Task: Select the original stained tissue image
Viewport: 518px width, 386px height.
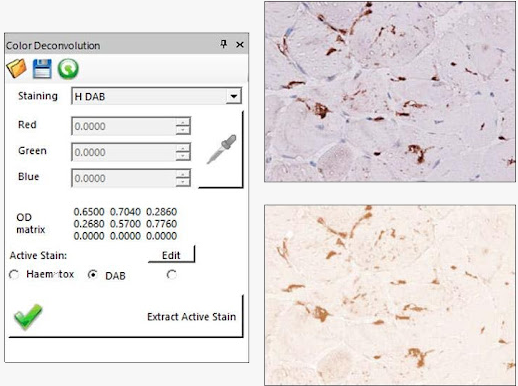Action: pos(390,92)
